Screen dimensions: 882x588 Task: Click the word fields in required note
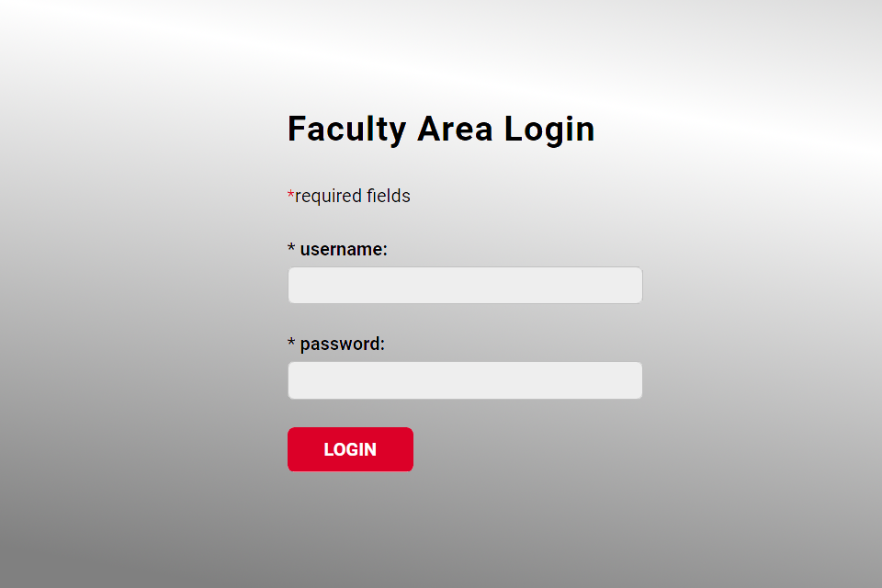(389, 196)
